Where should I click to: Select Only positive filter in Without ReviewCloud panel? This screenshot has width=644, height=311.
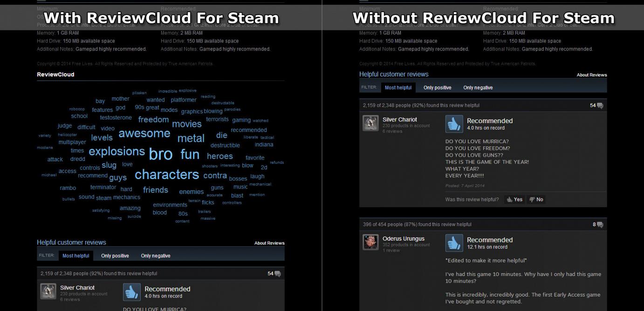coord(438,88)
